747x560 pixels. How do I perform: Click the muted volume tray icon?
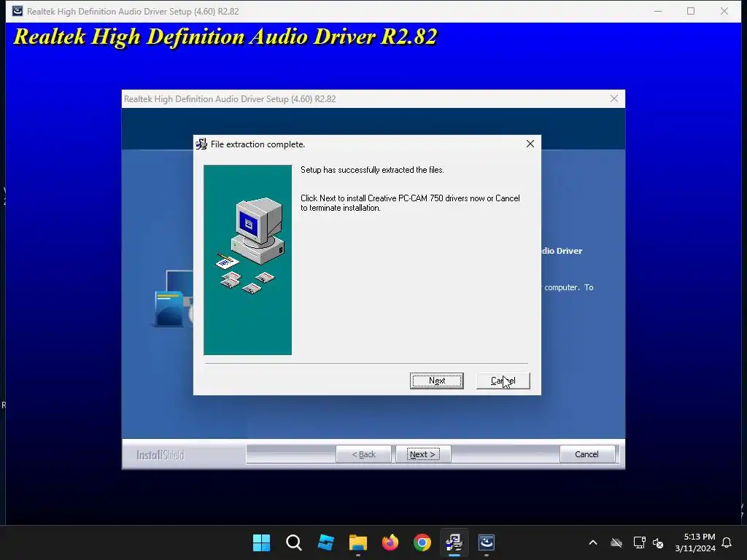point(658,542)
